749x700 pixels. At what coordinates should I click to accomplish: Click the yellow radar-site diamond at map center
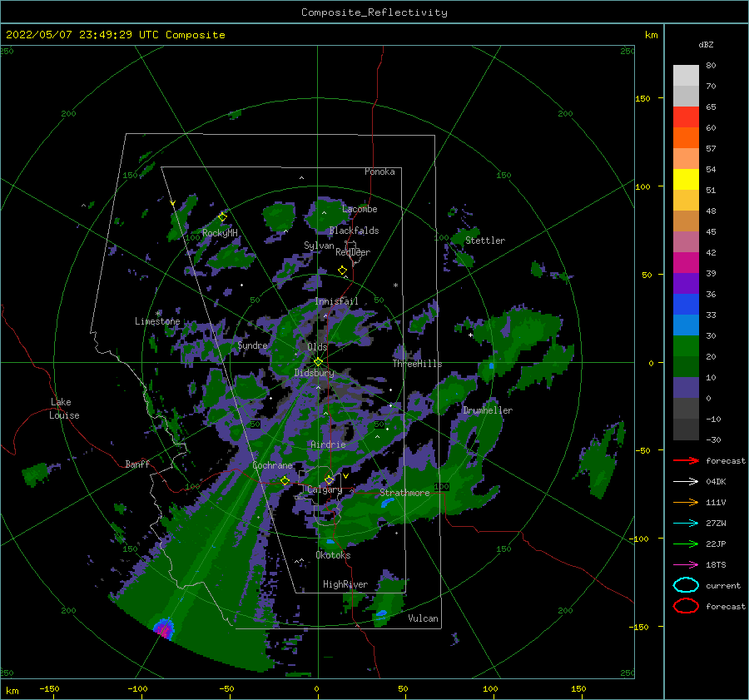pyautogui.click(x=318, y=362)
